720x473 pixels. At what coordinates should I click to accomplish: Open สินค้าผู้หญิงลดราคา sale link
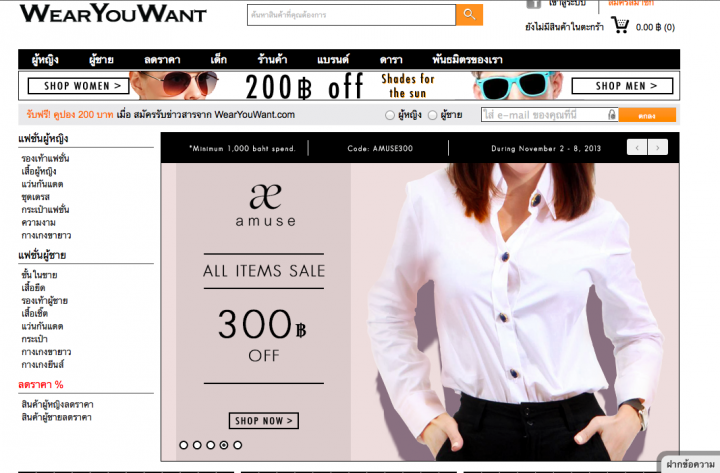click(x=57, y=405)
